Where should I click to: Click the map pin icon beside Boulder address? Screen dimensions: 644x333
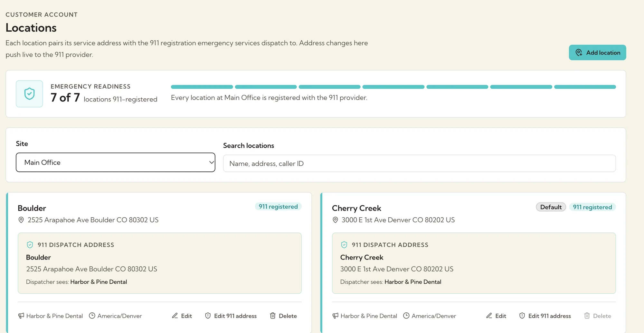click(x=21, y=220)
